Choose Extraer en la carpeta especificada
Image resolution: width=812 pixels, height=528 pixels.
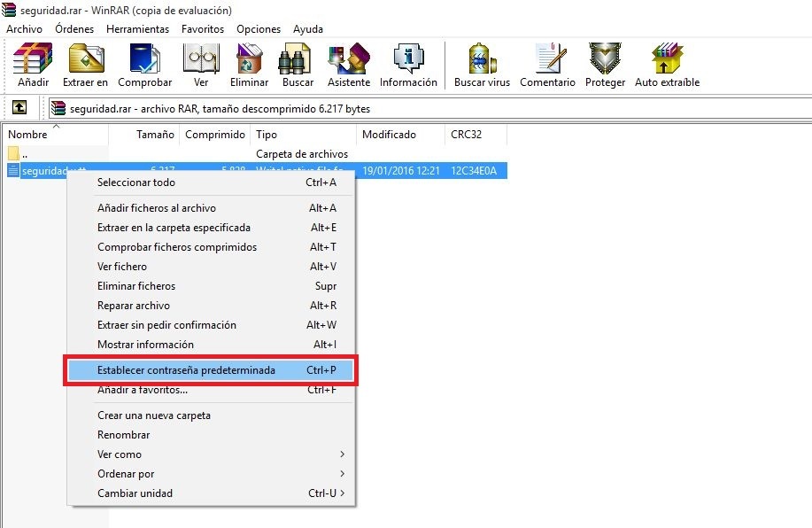(x=212, y=228)
